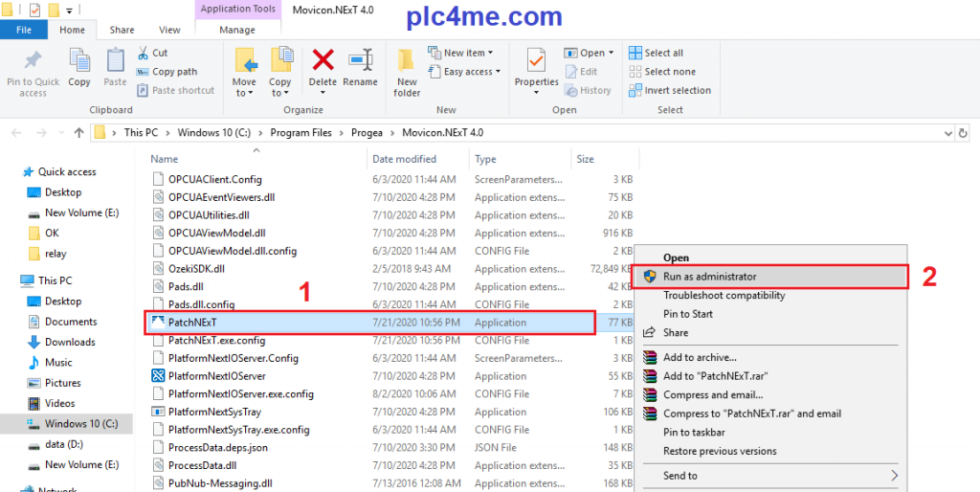Open Properties icon in ribbon
The height and width of the screenshot is (492, 980).
[536, 63]
